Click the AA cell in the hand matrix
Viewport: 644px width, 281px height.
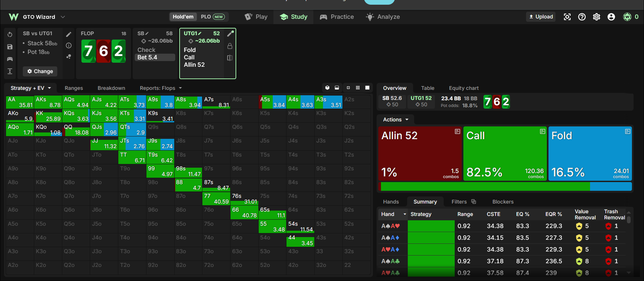coord(20,102)
